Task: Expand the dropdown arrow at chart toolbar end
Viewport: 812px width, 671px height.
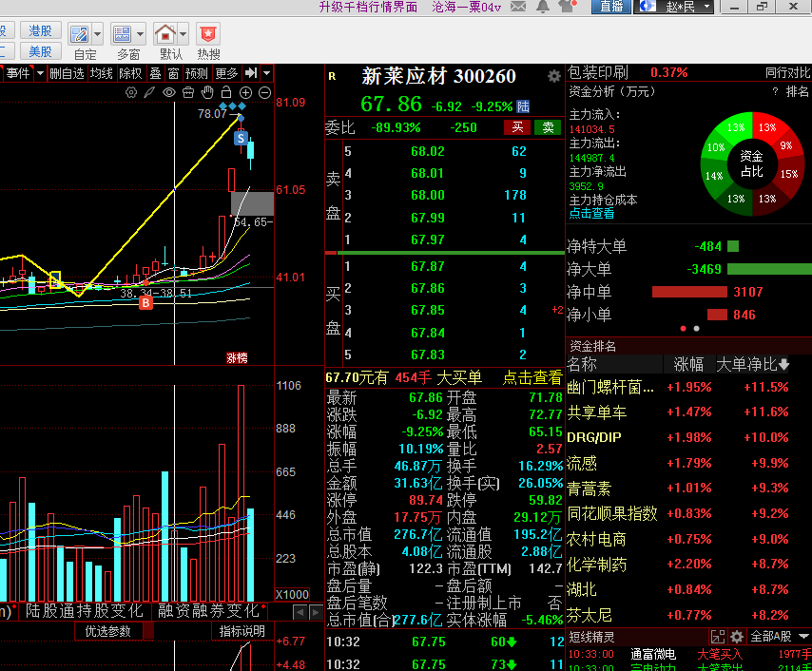Action: click(266, 73)
